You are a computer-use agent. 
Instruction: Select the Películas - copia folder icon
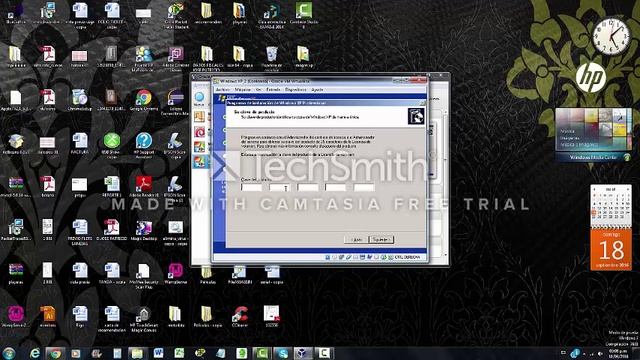click(207, 317)
